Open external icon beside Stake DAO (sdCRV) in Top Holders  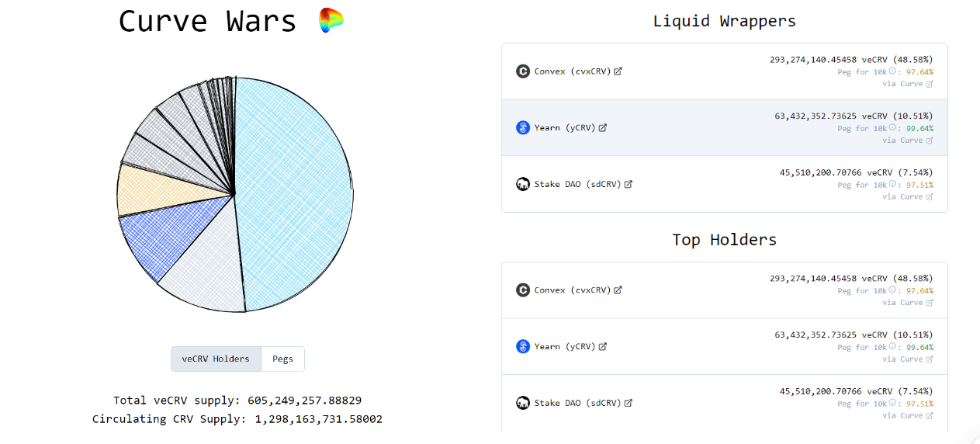point(629,404)
